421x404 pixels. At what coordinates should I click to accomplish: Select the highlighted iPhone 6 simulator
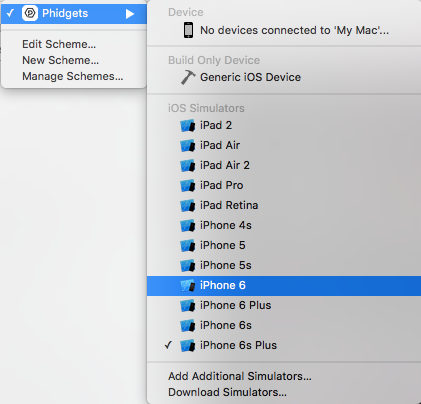(x=284, y=286)
